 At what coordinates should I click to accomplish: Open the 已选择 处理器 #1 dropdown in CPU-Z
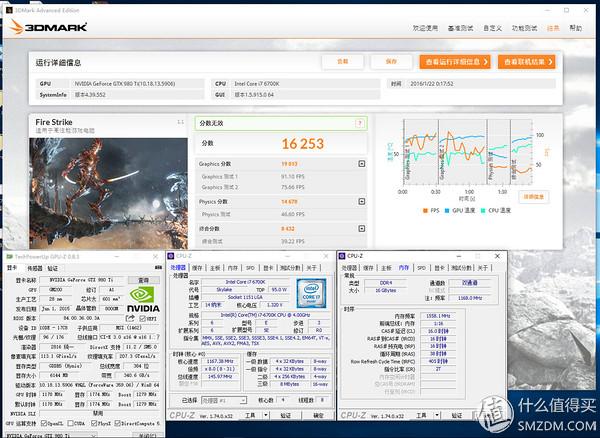pos(224,401)
